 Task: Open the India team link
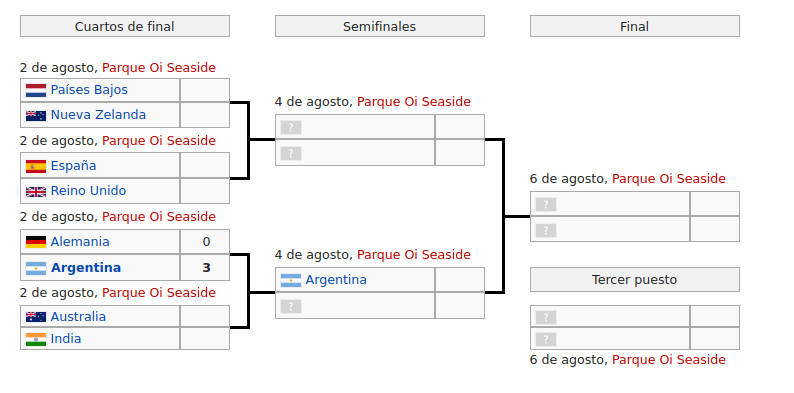click(x=66, y=338)
